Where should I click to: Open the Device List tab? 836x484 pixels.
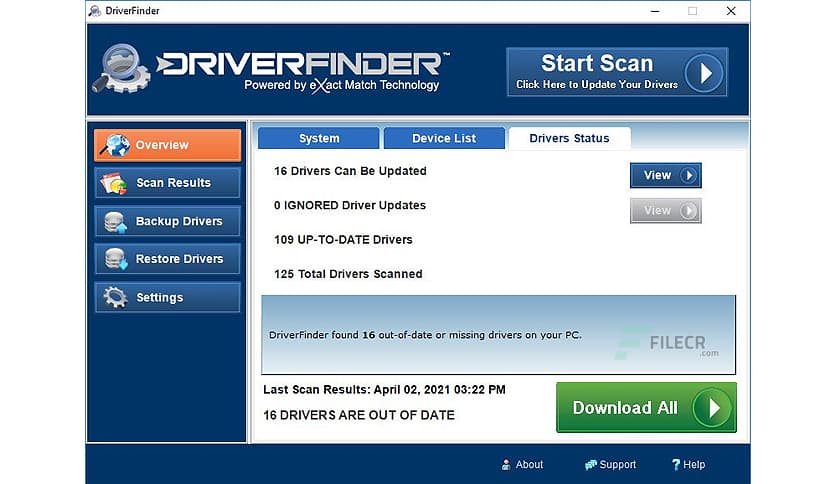(444, 138)
